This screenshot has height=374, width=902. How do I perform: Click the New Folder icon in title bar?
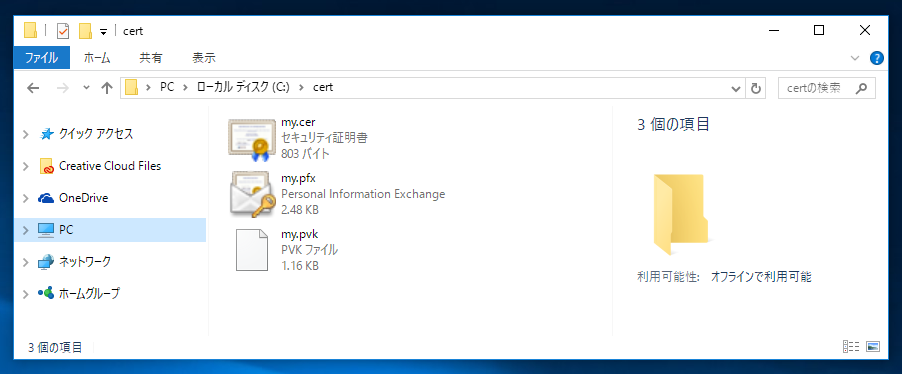(x=85, y=31)
